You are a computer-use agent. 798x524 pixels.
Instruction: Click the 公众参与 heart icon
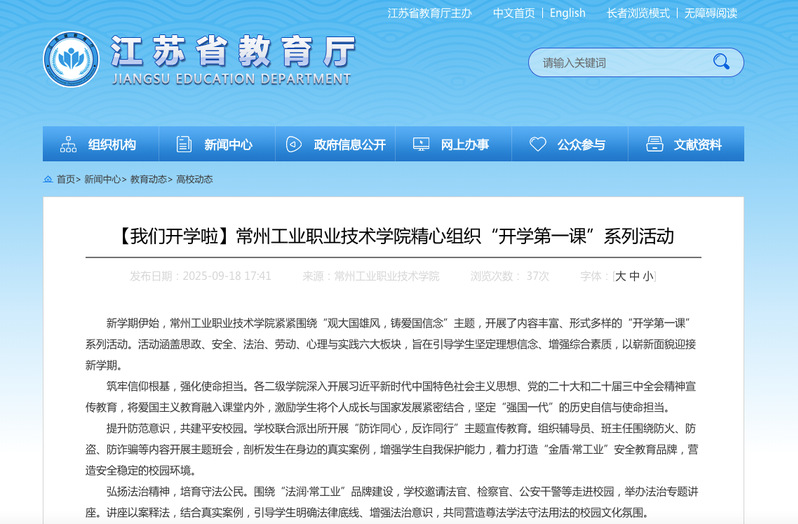tap(538, 144)
